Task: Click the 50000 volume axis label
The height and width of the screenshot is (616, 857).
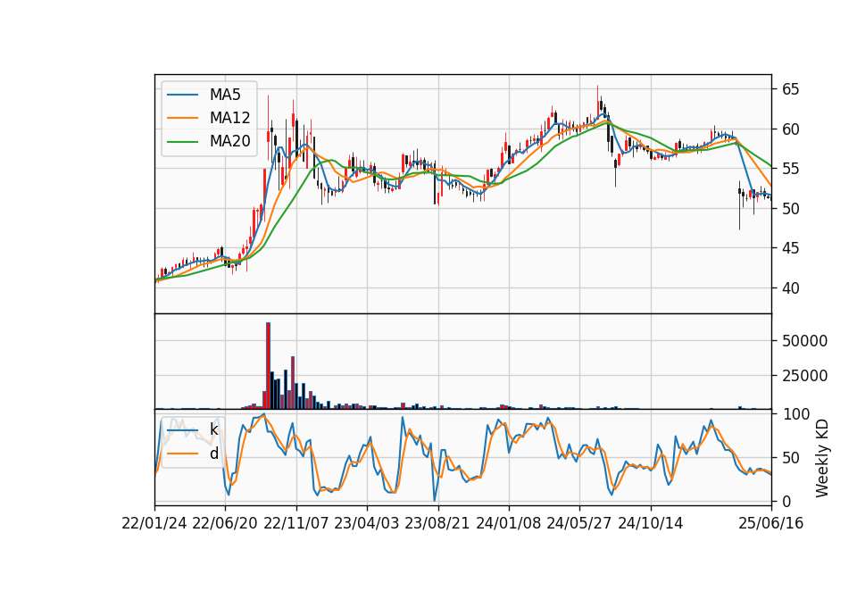Action: coord(804,340)
